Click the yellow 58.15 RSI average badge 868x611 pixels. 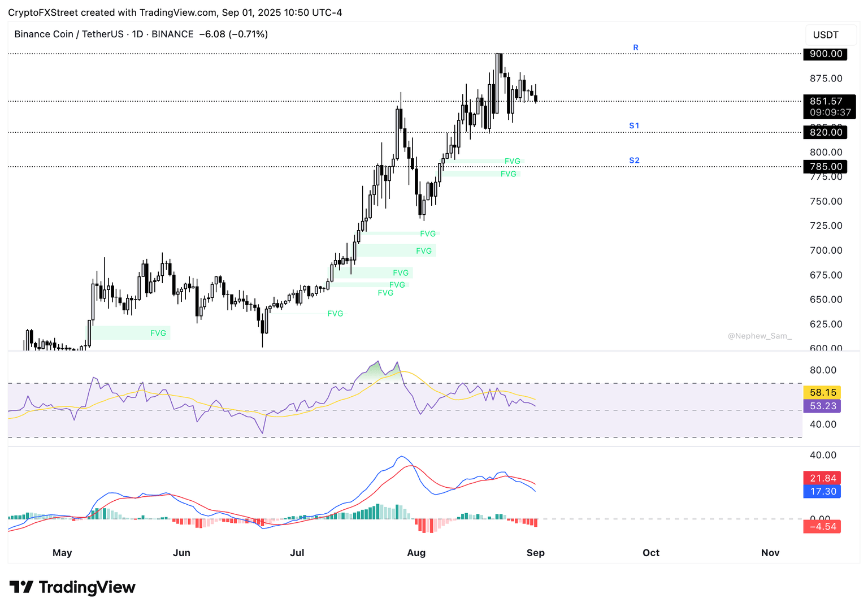click(822, 392)
